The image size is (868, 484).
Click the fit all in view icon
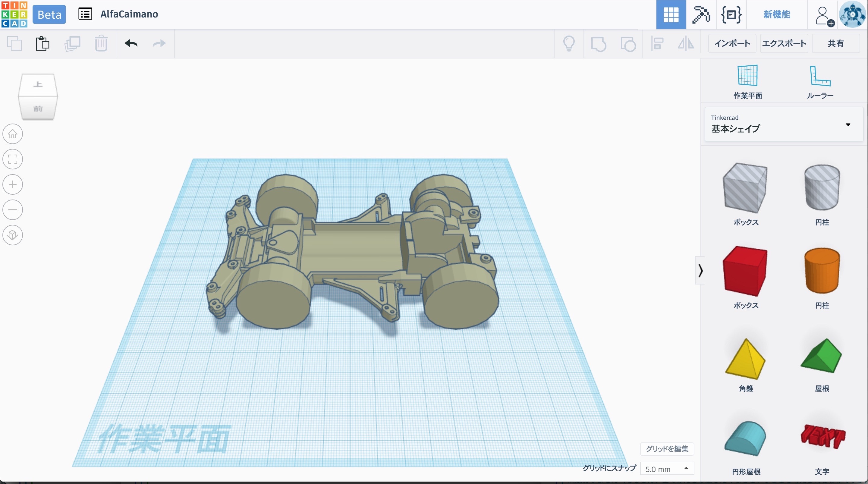pos(13,159)
